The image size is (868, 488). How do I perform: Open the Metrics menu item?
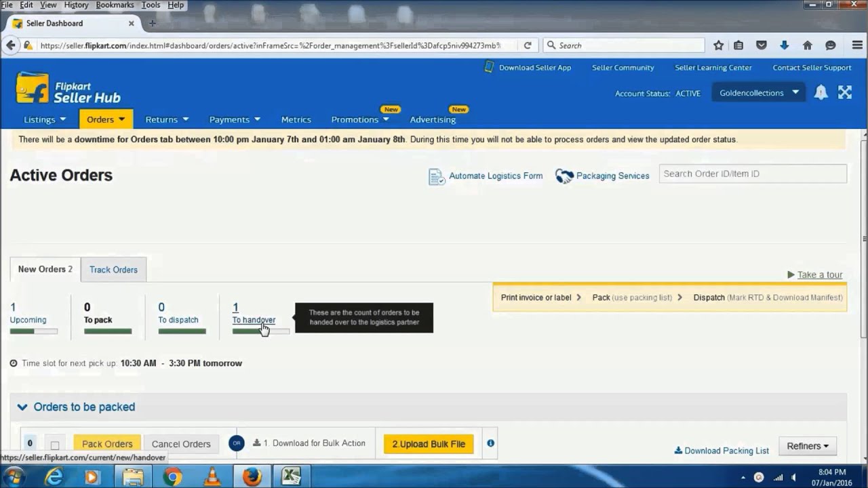(296, 119)
